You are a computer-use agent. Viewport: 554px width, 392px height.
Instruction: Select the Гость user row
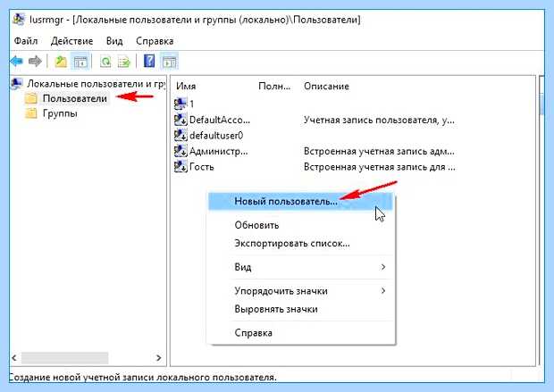(x=201, y=167)
